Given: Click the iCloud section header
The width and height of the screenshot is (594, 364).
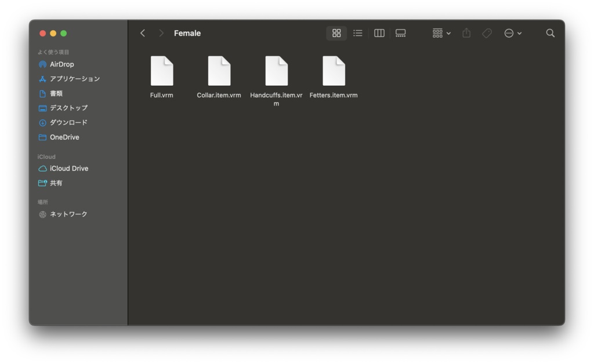Looking at the screenshot, I should coord(46,156).
